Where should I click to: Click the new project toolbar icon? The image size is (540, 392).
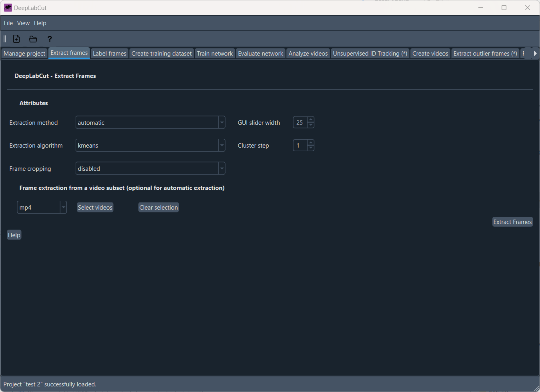[16, 39]
